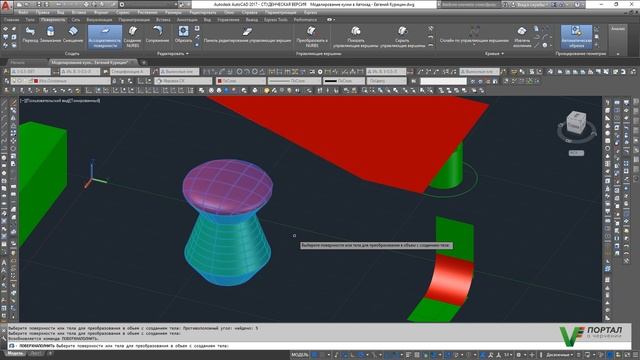The width and height of the screenshot is (640, 360).
Task: Toggle Ассоциативность поверхности in the ribbon
Action: click(105, 37)
